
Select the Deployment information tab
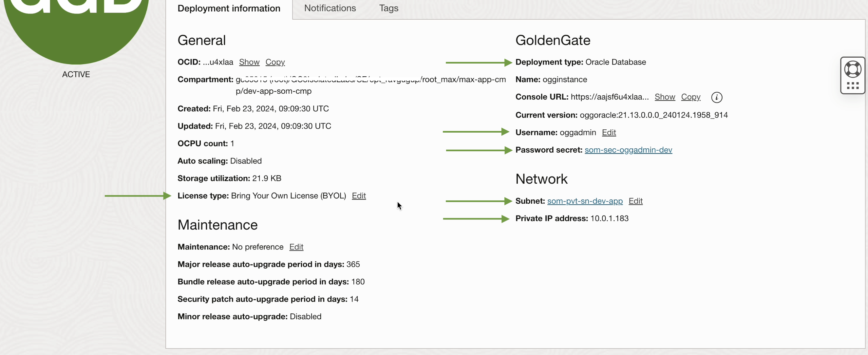[229, 8]
